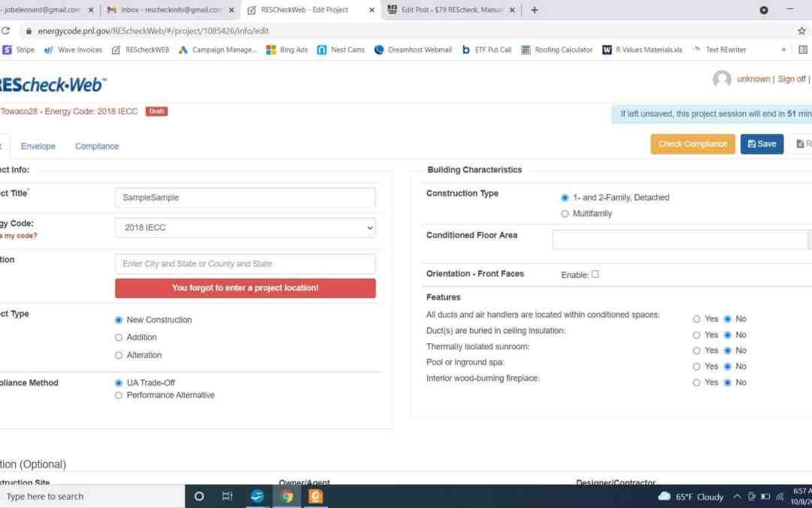Select Performance Alternative compliance method
The width and height of the screenshot is (812, 508).
click(119, 395)
